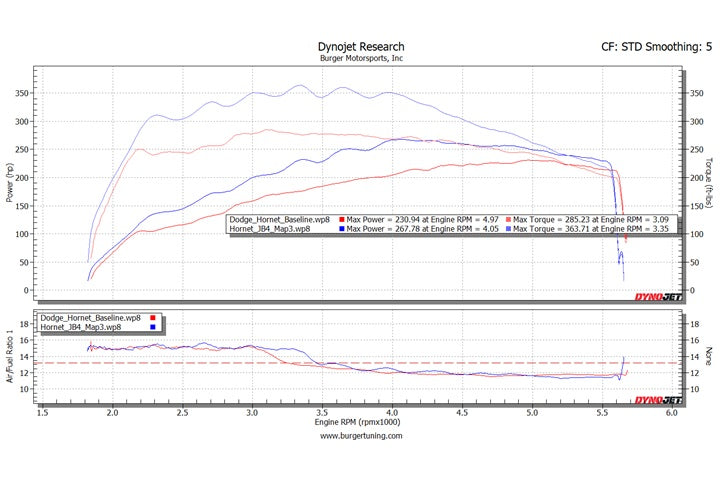
Task: Select Max Torque = 363.71 legend text
Action: [591, 229]
